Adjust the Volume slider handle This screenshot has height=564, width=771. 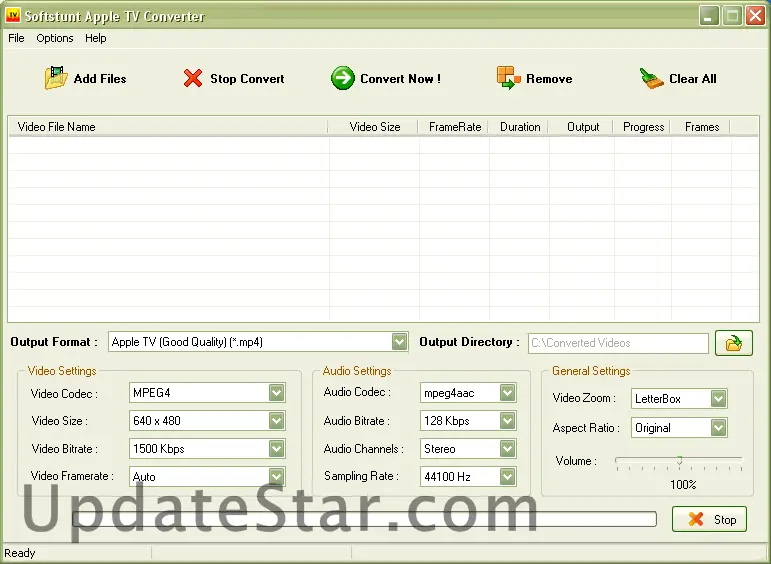click(x=680, y=460)
